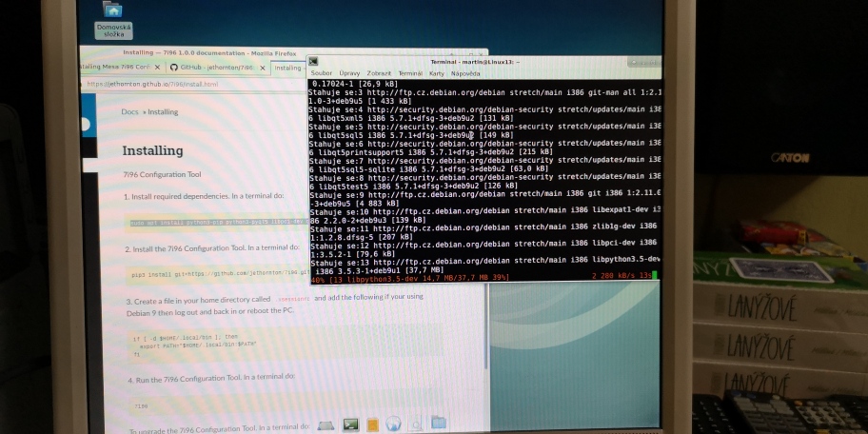Click the file manager folder in the dock
The width and height of the screenshot is (868, 434).
(x=438, y=422)
